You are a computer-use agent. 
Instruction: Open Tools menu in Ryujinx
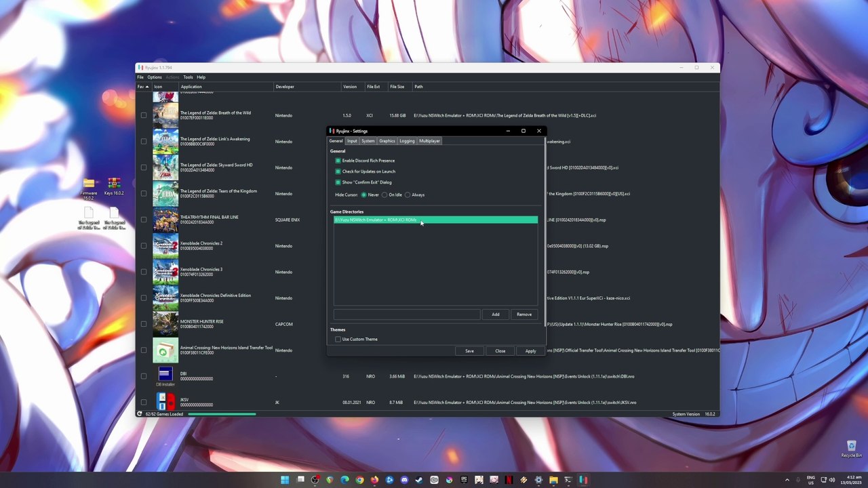tap(188, 77)
